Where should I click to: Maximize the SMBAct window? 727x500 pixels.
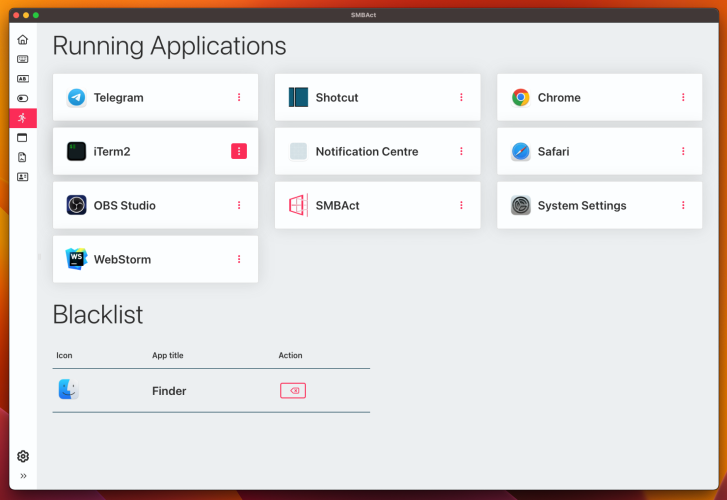(x=36, y=15)
